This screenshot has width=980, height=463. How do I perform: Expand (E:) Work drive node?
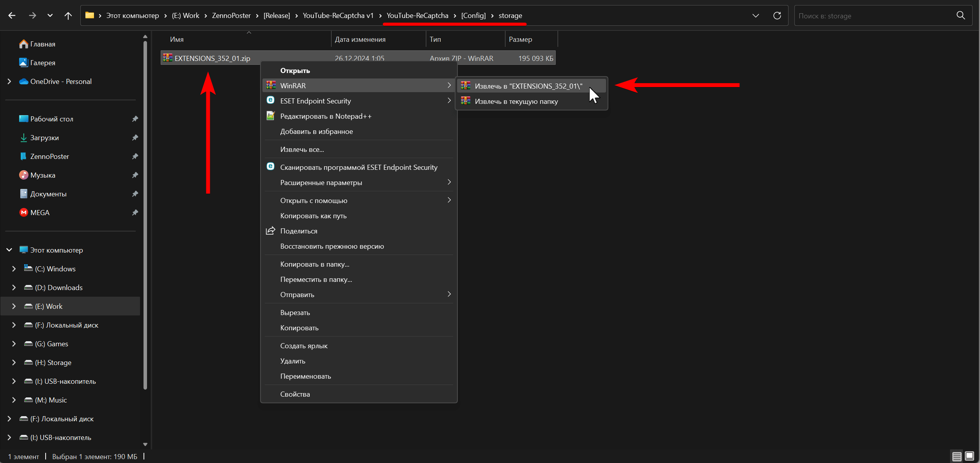tap(14, 306)
